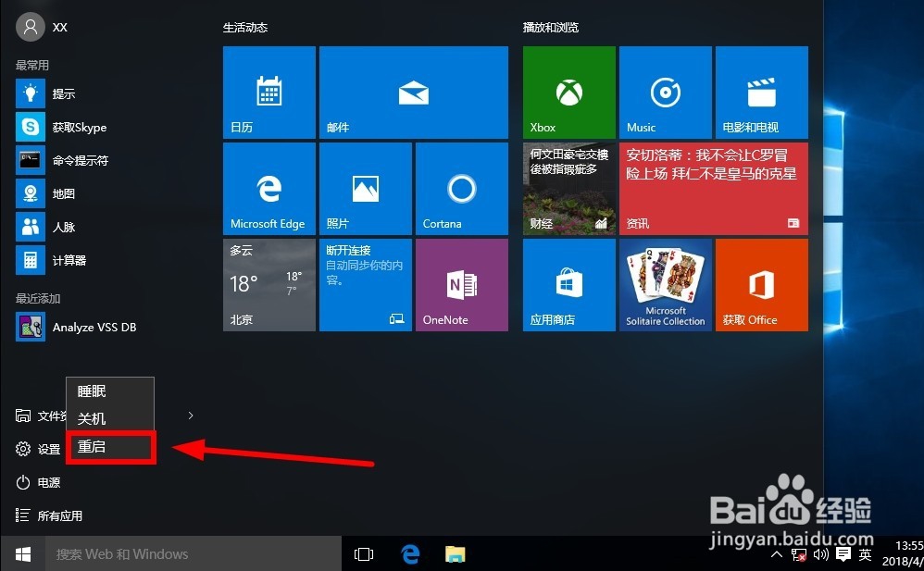
Task: Launch the Microsoft Edge tile
Action: (x=269, y=189)
